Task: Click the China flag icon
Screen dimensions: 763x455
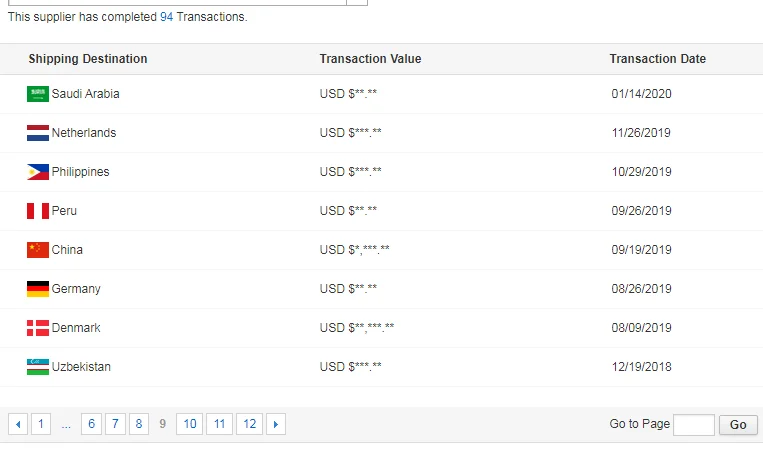Action: [x=38, y=250]
